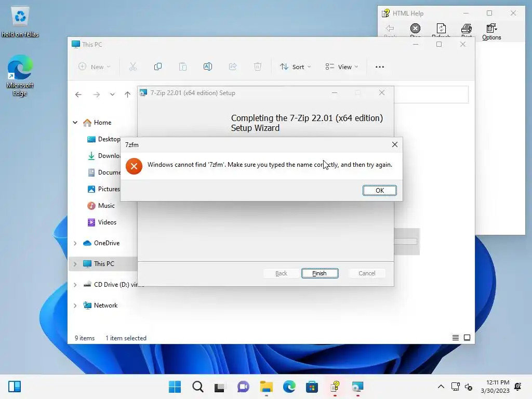The height and width of the screenshot is (399, 532).
Task: Open the Windows Start menu
Action: (175, 387)
